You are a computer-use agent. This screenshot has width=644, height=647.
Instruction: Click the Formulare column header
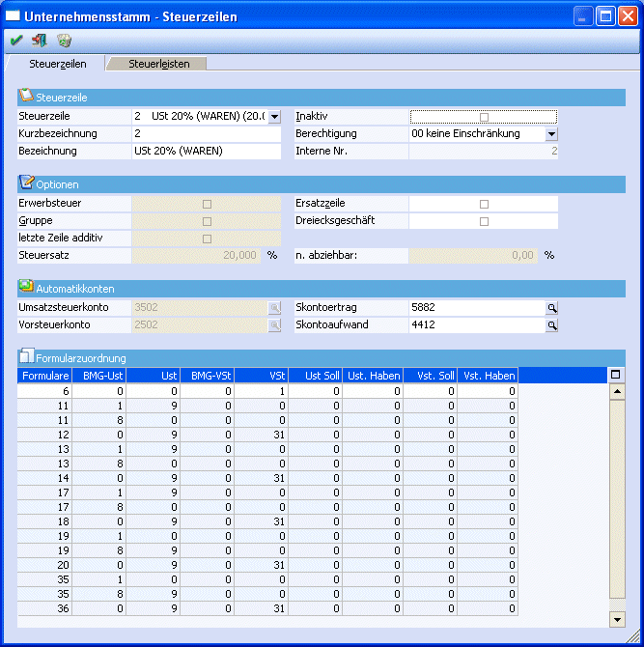point(44,375)
